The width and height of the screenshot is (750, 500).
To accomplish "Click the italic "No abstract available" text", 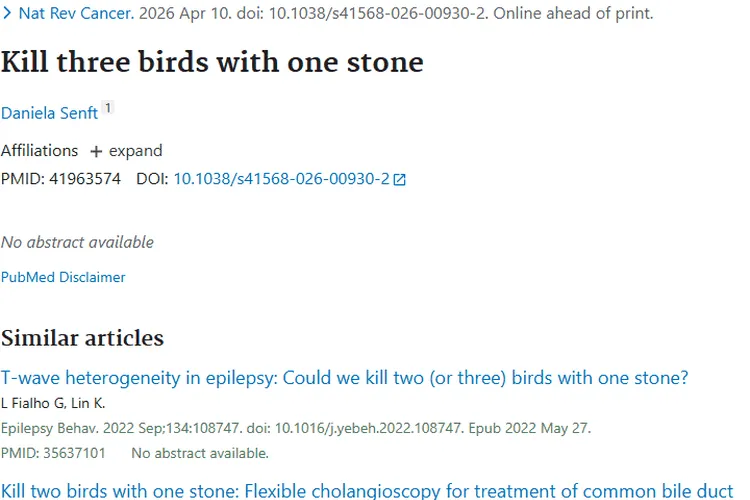I will point(77,242).
